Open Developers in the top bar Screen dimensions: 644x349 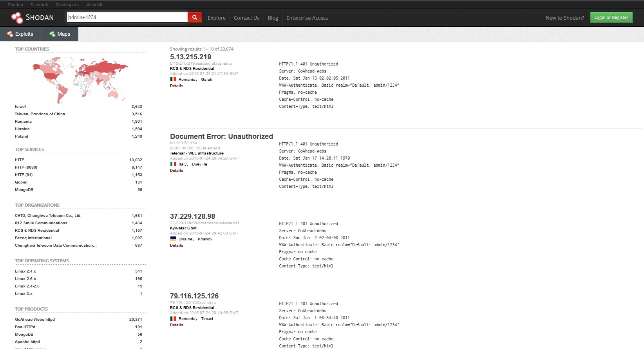click(x=67, y=5)
